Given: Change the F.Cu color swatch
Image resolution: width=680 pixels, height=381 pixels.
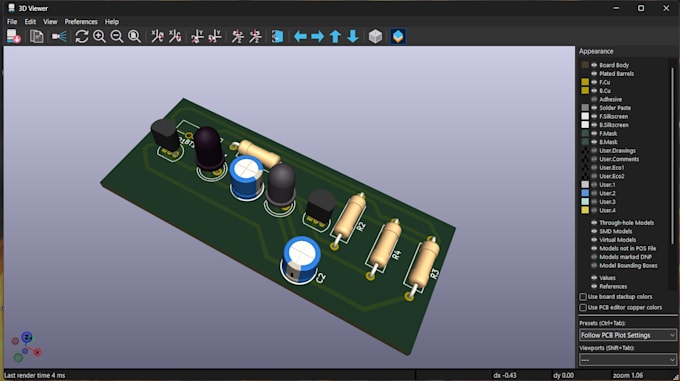Looking at the screenshot, I should click(585, 82).
